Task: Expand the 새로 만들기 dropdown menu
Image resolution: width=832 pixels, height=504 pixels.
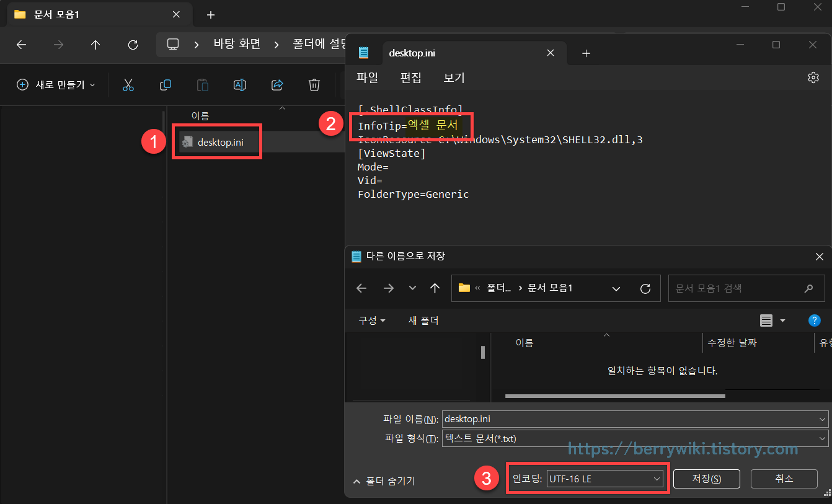Action: coord(56,85)
